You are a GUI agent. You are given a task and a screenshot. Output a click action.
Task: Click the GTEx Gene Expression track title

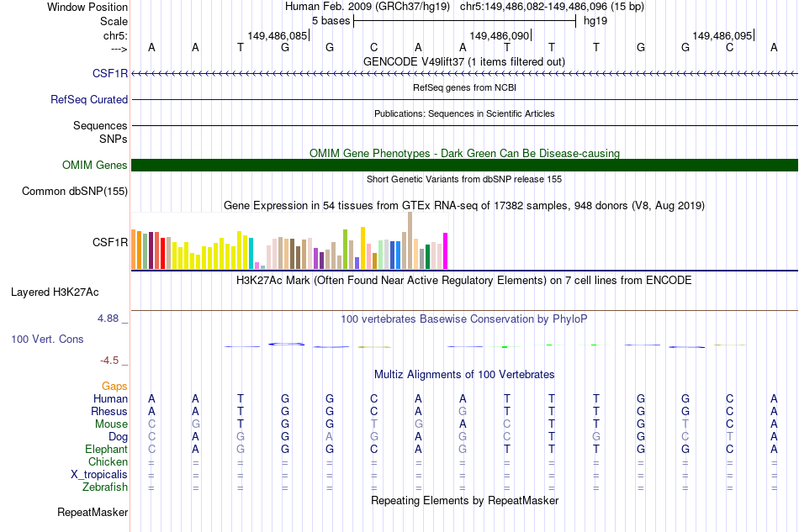click(464, 206)
